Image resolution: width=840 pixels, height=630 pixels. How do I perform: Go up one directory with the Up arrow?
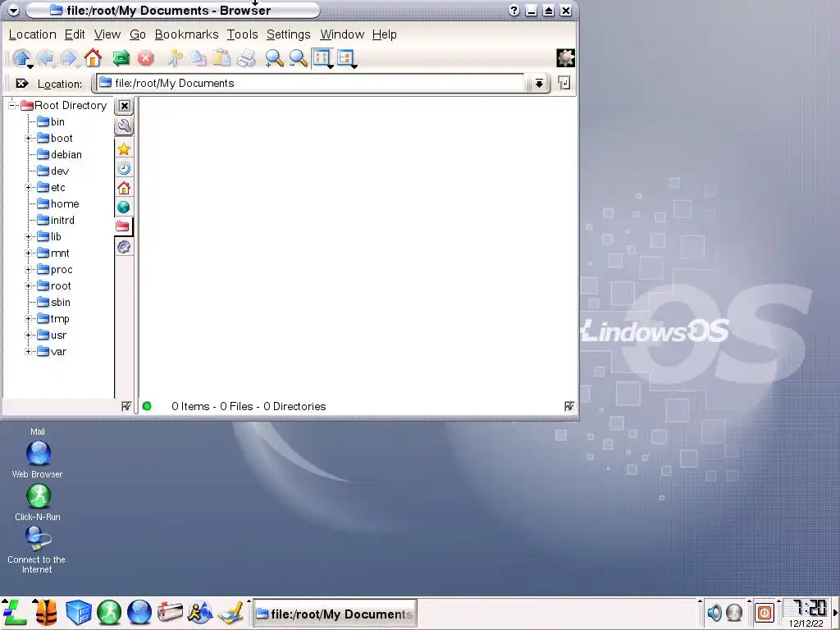click(21, 57)
